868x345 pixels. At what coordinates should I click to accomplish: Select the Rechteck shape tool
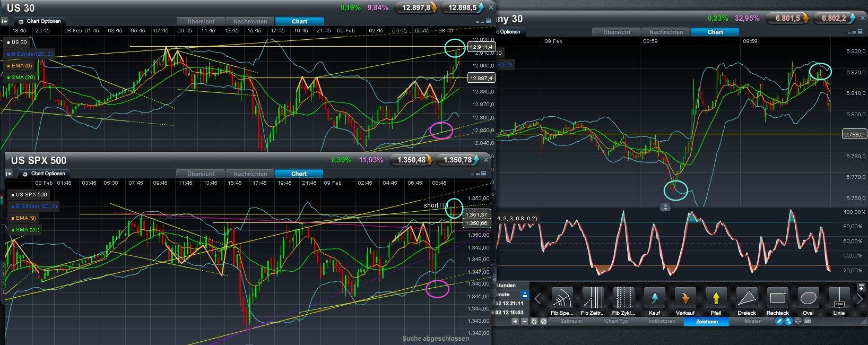tap(778, 301)
